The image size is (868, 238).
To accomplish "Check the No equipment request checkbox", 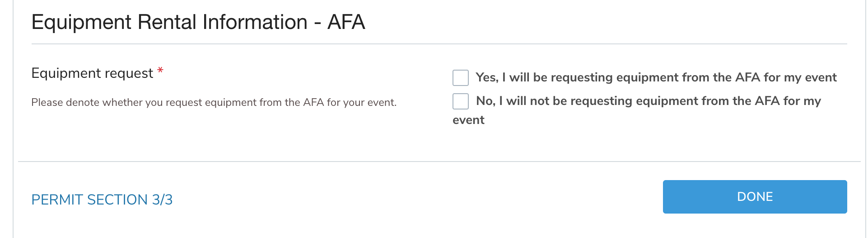I will pos(461,101).
